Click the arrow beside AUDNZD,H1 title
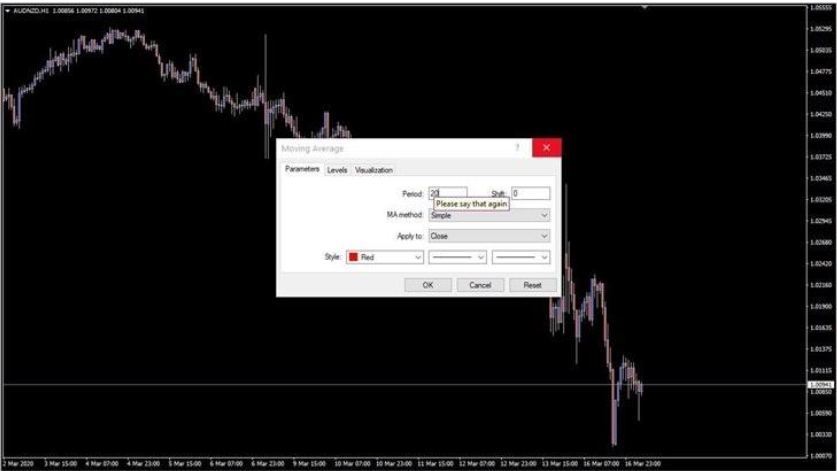The image size is (837, 471). 6,11
